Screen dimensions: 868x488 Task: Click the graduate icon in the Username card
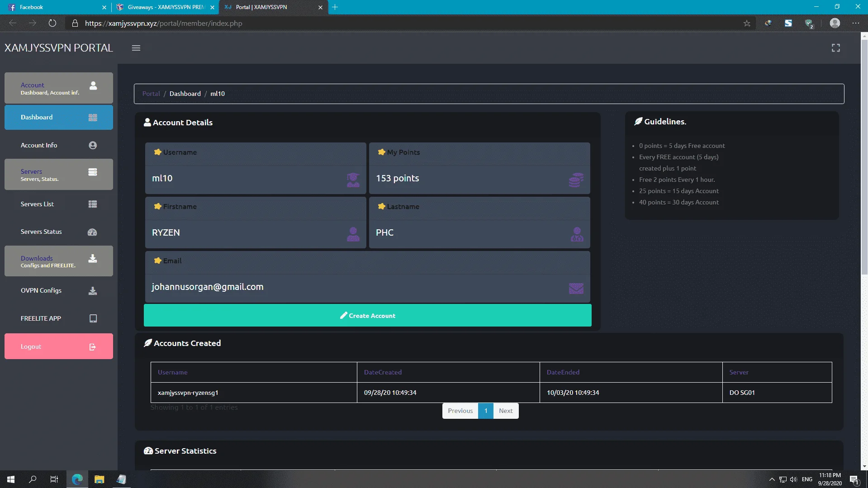pyautogui.click(x=353, y=180)
